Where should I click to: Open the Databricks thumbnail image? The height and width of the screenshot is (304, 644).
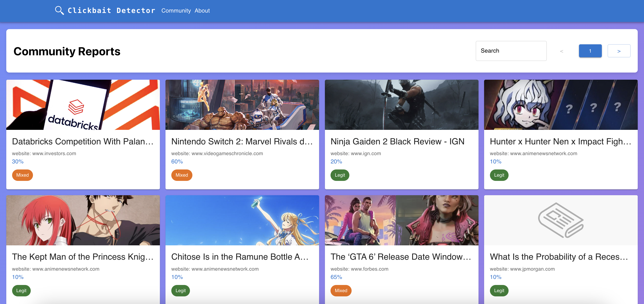point(83,105)
